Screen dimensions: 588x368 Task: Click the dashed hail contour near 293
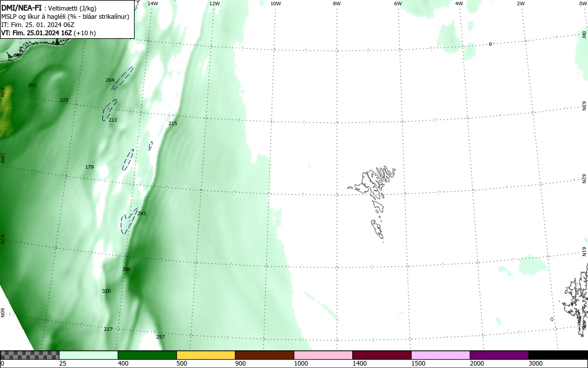[129, 221]
